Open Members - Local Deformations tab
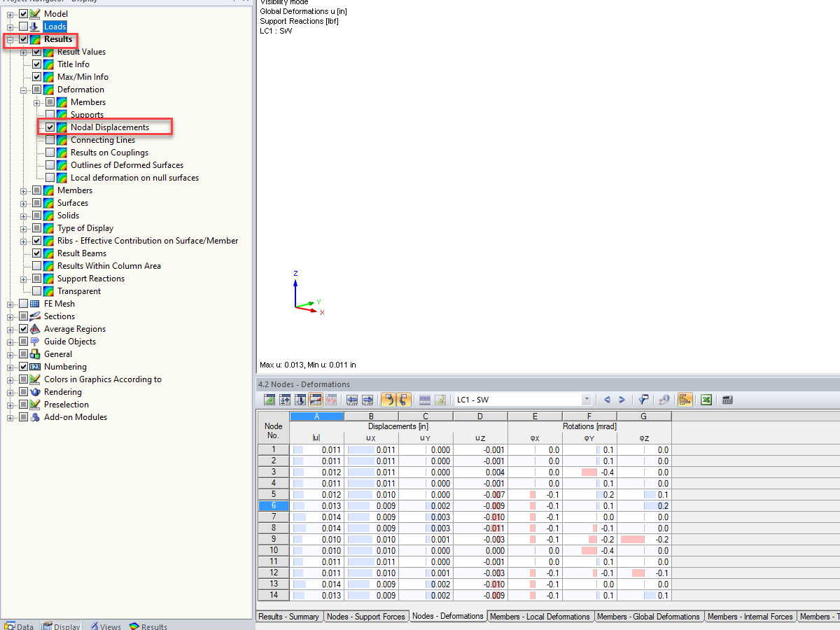The image size is (840, 630). pos(540,617)
